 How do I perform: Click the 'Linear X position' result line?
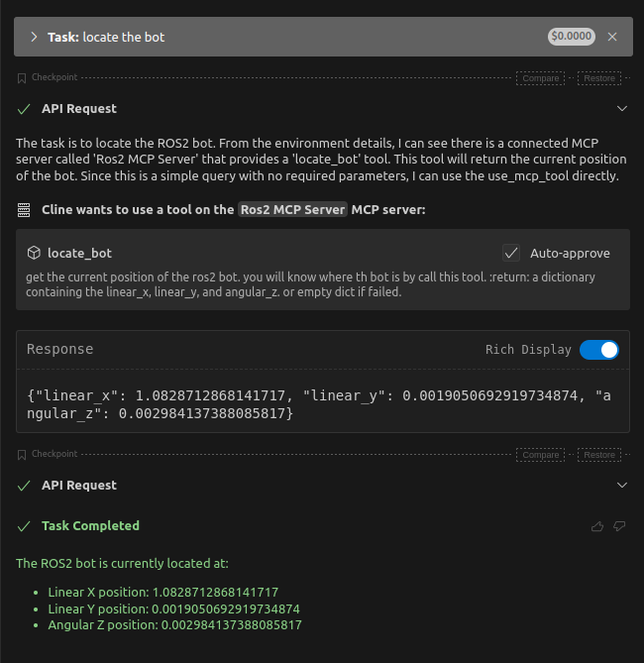163,593
